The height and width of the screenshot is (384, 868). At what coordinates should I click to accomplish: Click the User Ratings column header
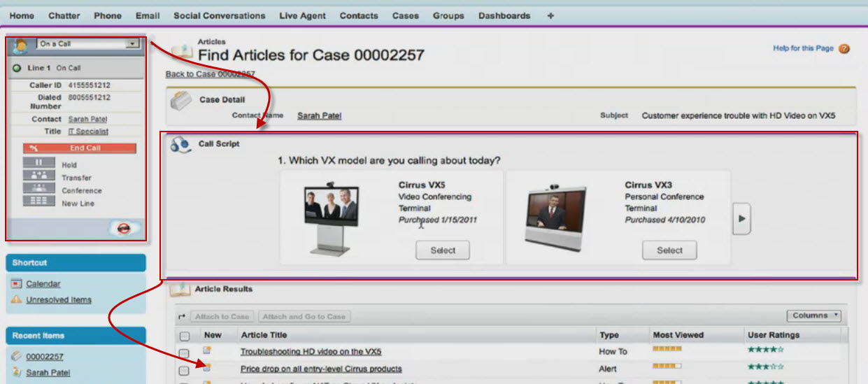tap(774, 335)
